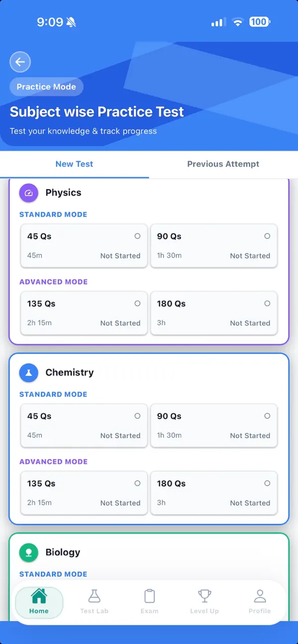
Task: Select the Physics 45 Qs radio button
Action: point(137,236)
